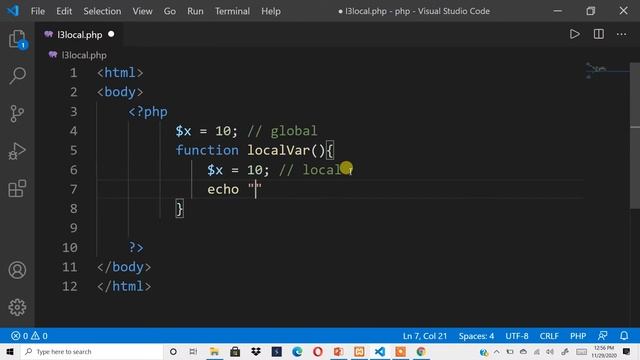Open the Edit menu
Viewport: 640px width, 360px height.
[x=64, y=11]
